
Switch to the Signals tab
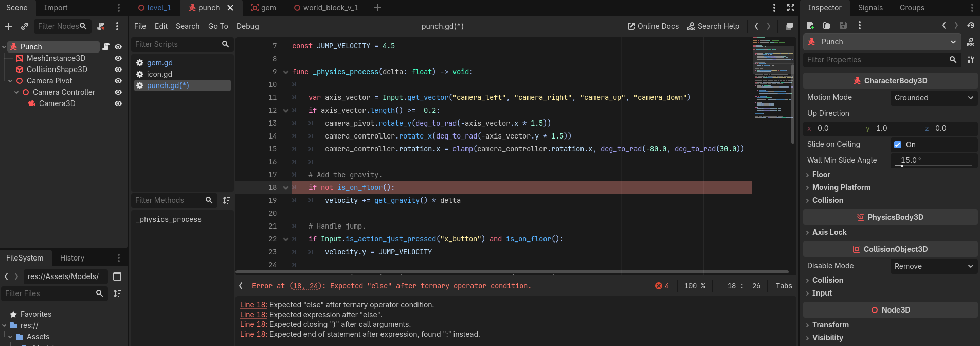[x=870, y=8]
